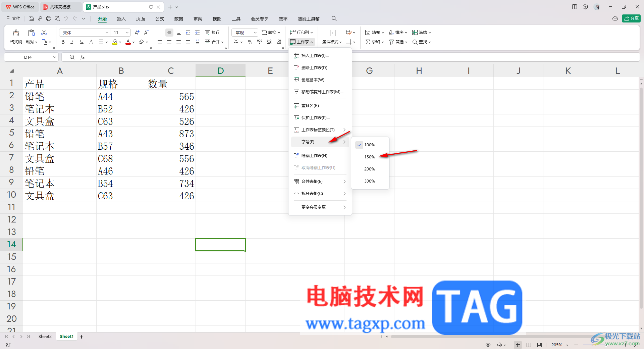
Task: Open the font name dropdown showing 宋体
Action: tap(107, 33)
